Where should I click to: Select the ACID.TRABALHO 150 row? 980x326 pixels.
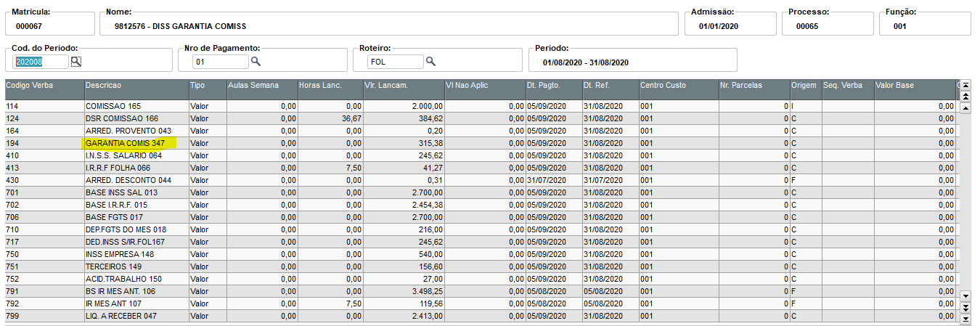point(481,279)
